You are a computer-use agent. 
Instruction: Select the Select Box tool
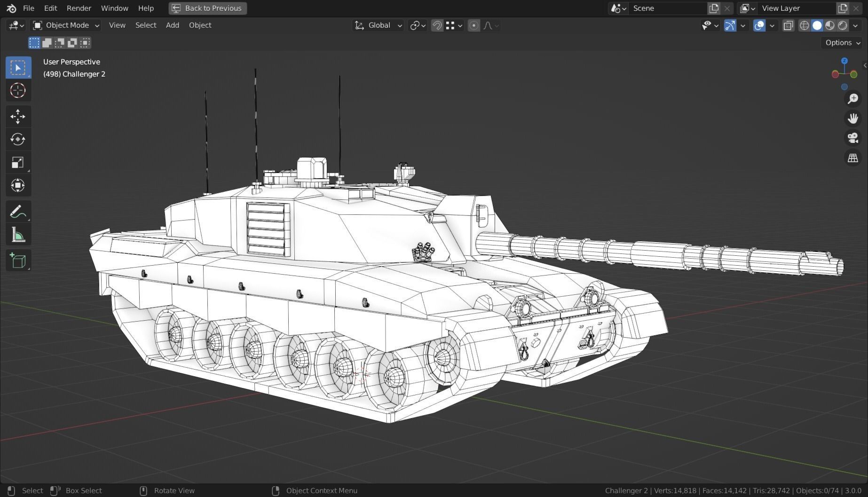18,68
